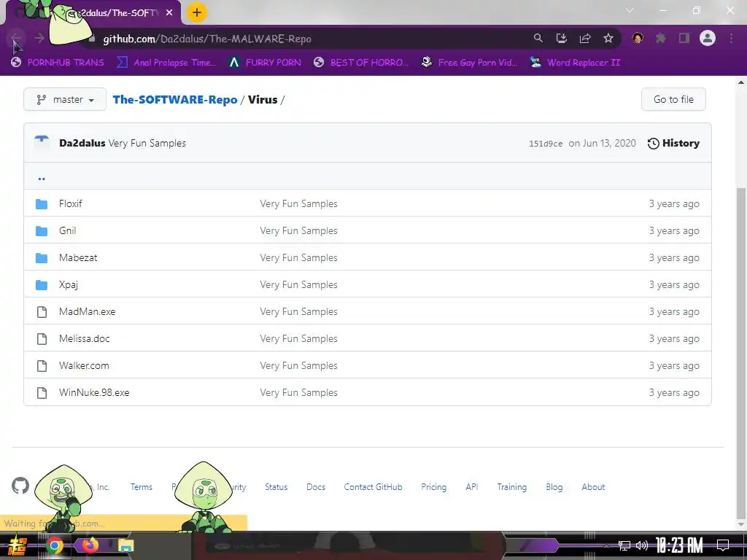This screenshot has height=560, width=747.
Task: Close the current GitHub tab
Action: pyautogui.click(x=169, y=13)
